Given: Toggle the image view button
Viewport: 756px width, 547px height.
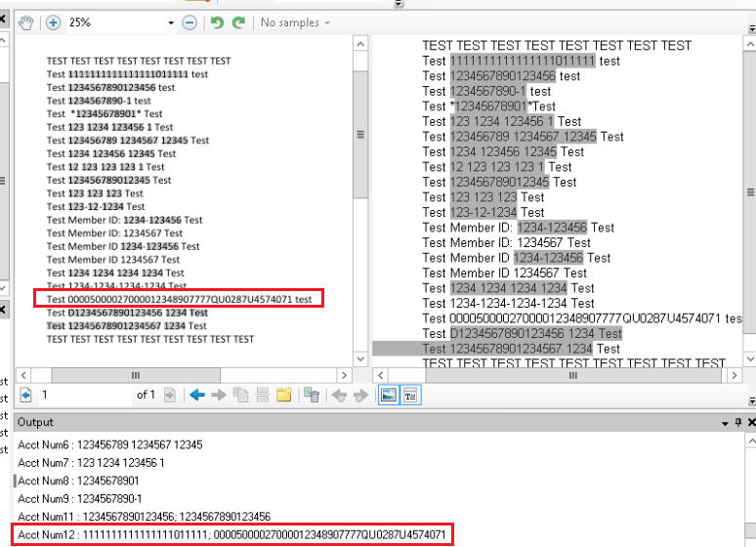Looking at the screenshot, I should [389, 395].
